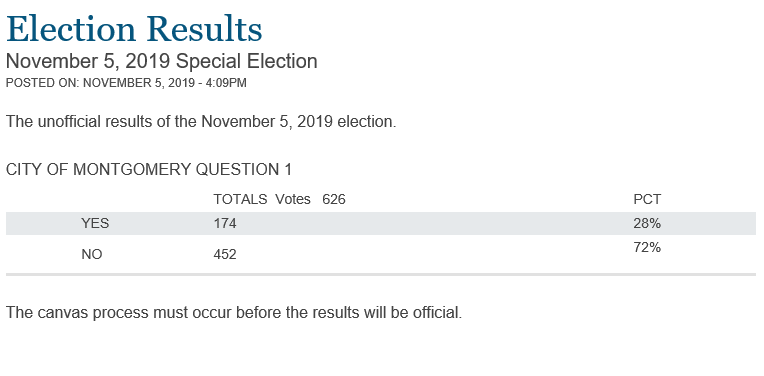Click the PCT column header
This screenshot has width=764, height=376.
[647, 199]
